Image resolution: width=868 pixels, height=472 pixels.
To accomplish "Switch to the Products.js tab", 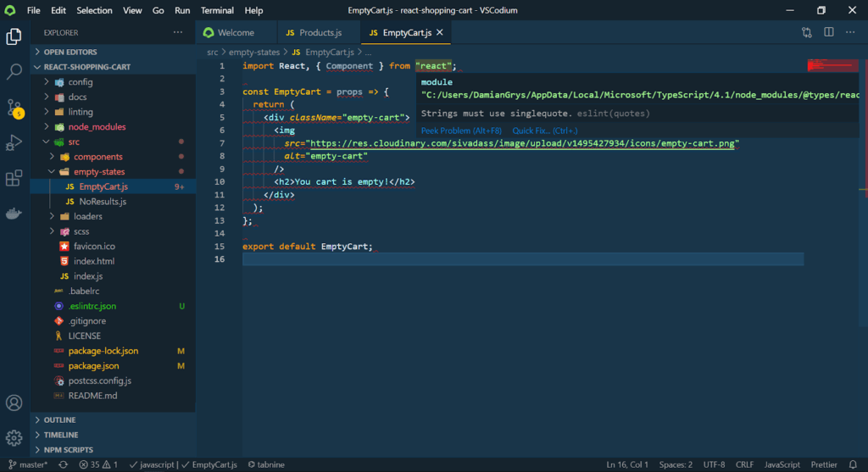I will pos(320,32).
